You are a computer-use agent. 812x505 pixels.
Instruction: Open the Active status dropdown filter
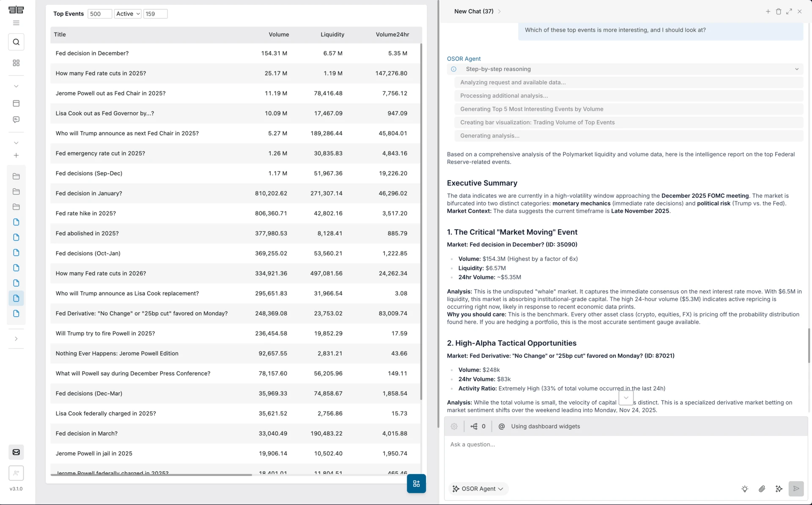(127, 14)
